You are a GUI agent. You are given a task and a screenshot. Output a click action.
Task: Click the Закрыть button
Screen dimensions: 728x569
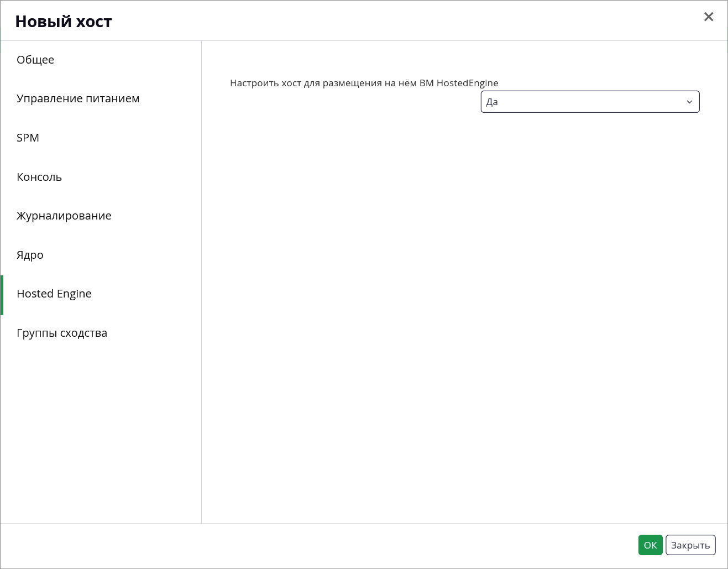click(690, 545)
